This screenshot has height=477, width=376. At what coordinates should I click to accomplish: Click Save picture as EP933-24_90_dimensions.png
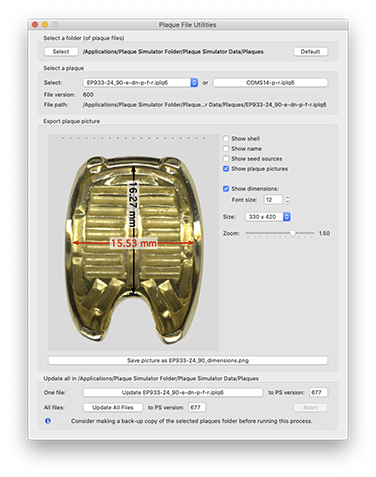pyautogui.click(x=188, y=360)
